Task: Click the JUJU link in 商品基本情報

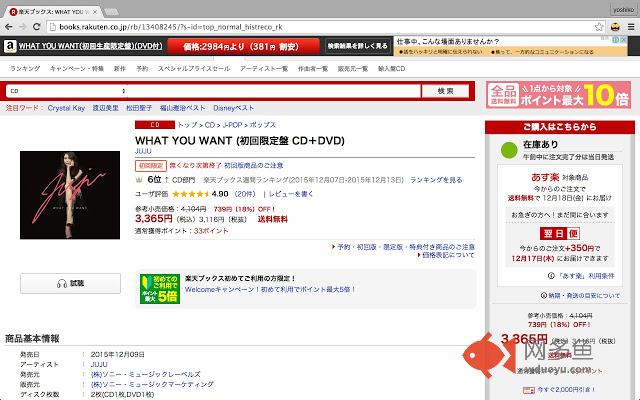Action: 99,364
